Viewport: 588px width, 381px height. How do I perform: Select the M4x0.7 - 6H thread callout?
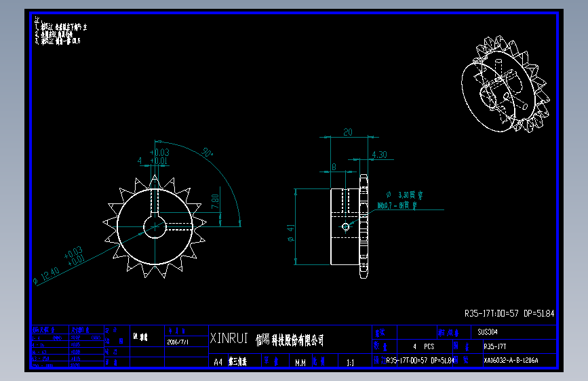click(x=397, y=205)
